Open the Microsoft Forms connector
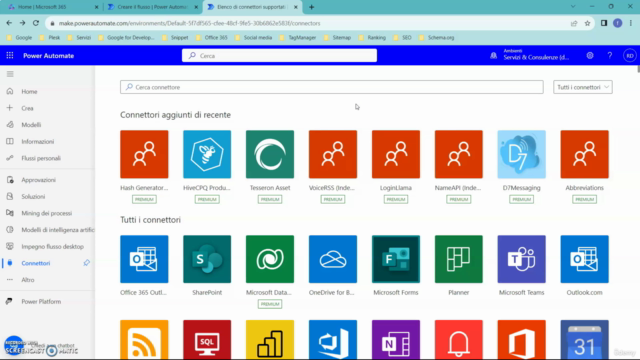This screenshot has height=360, width=640. [x=396, y=259]
